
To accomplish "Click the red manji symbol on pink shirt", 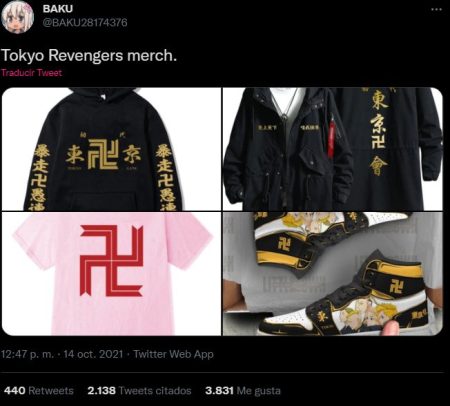I will click(112, 260).
